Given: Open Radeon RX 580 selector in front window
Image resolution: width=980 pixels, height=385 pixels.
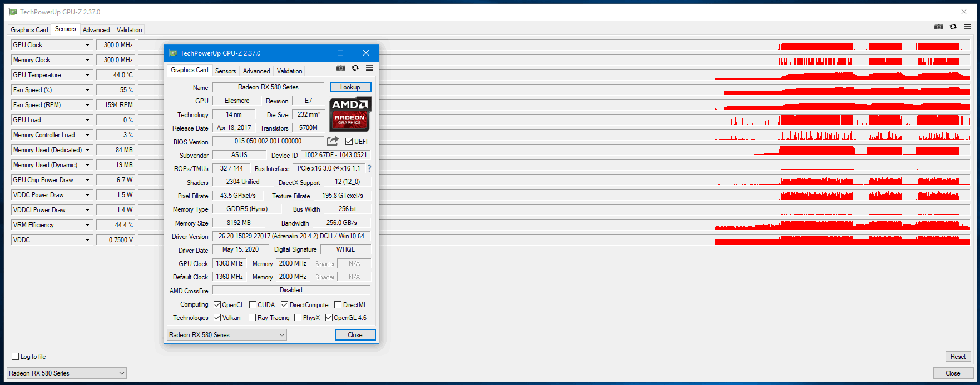Looking at the screenshot, I should coord(227,335).
